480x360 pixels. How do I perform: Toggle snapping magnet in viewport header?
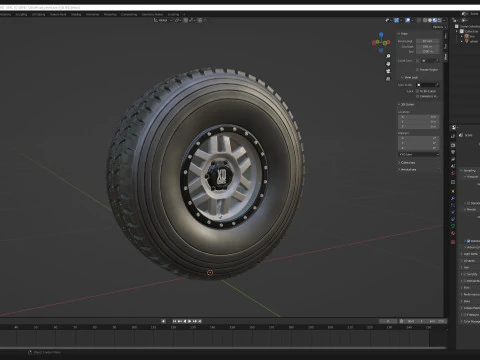pos(186,20)
